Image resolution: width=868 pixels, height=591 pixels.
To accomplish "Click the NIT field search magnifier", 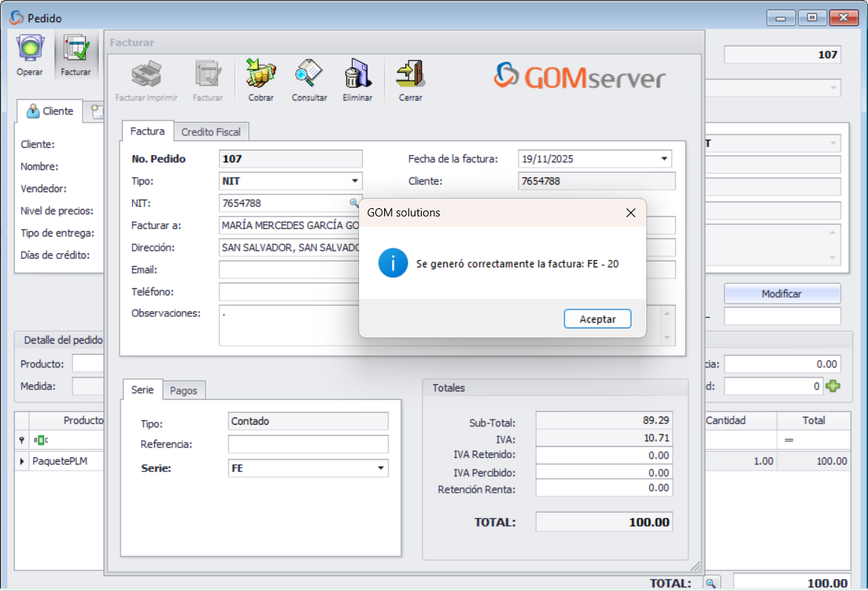I will coord(354,202).
